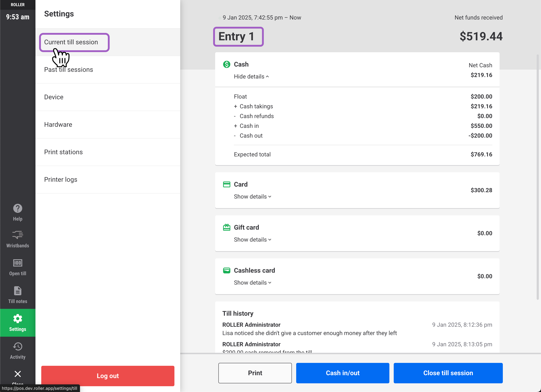Click the Log out button

(x=108, y=376)
